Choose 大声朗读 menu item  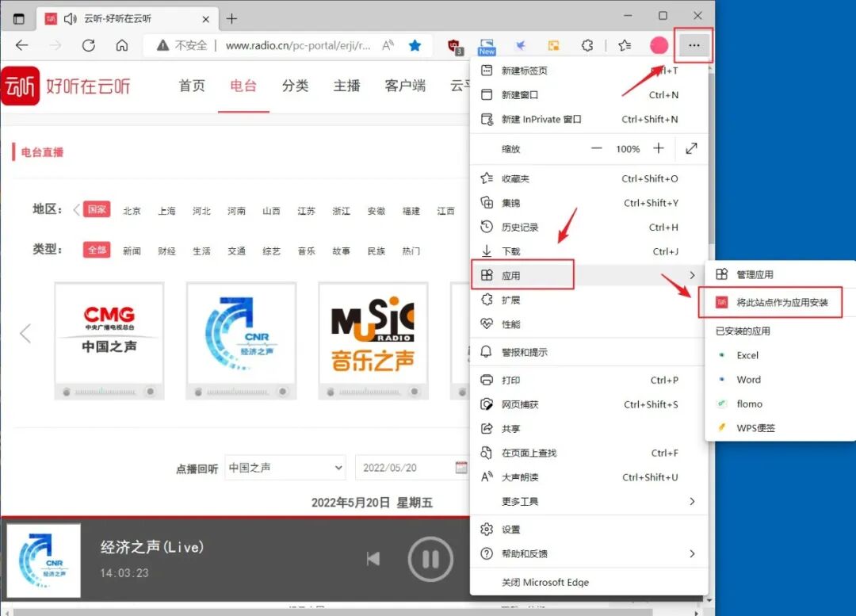click(x=588, y=477)
